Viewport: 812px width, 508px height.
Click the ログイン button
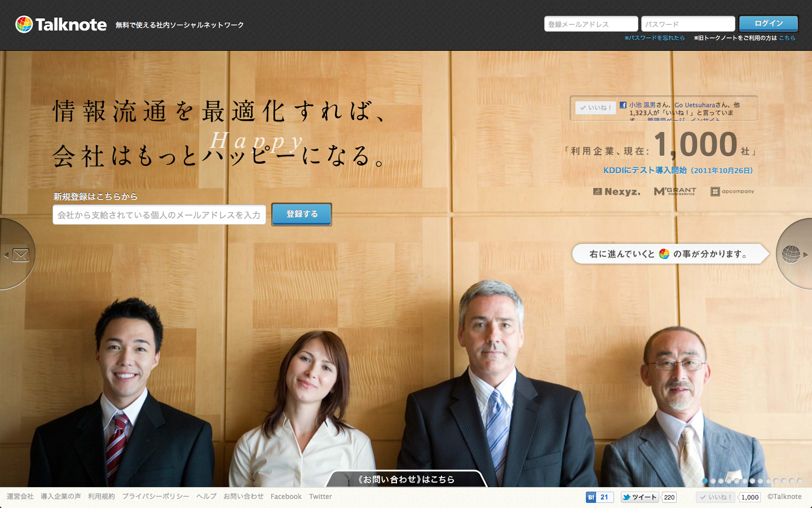point(767,23)
